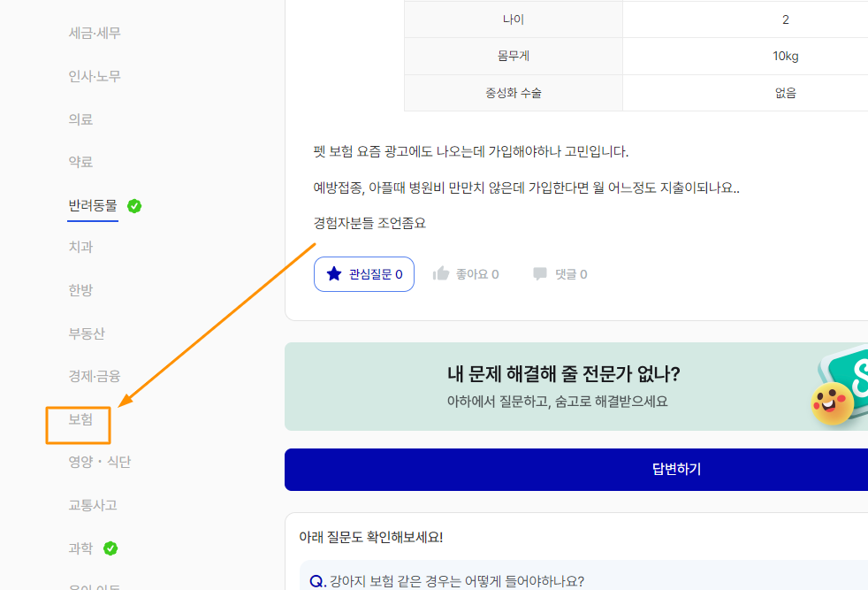Image resolution: width=868 pixels, height=590 pixels.
Task: Open related question about 강아지 보험
Action: 456,581
